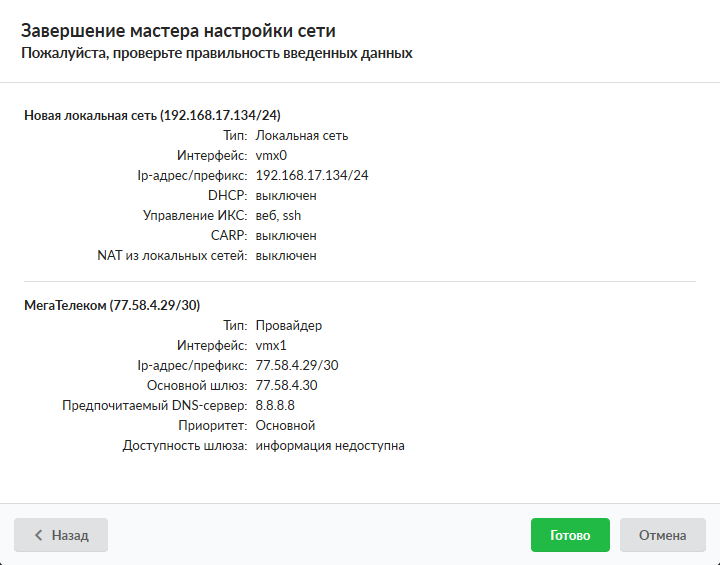Select the Новая локальная сеть section heading

(x=159, y=115)
